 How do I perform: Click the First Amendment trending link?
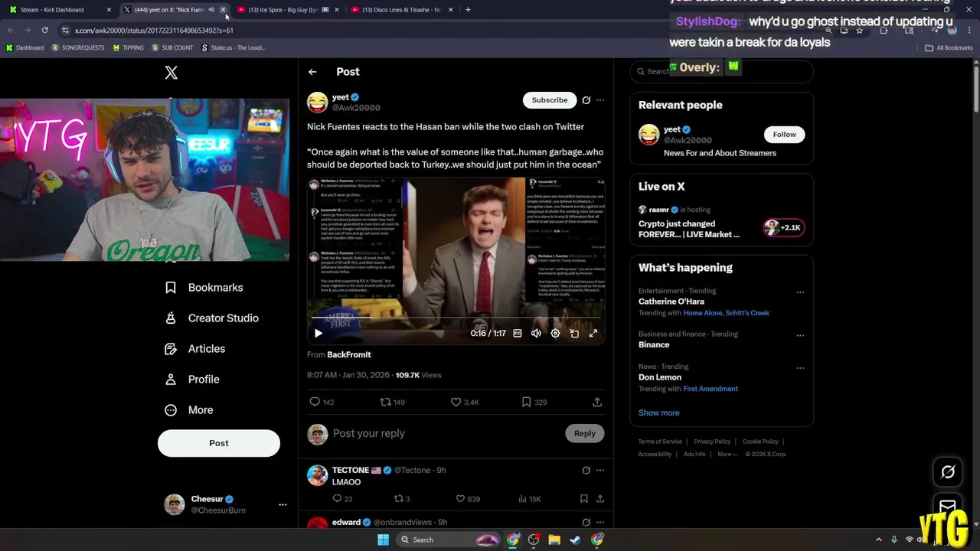tap(710, 389)
